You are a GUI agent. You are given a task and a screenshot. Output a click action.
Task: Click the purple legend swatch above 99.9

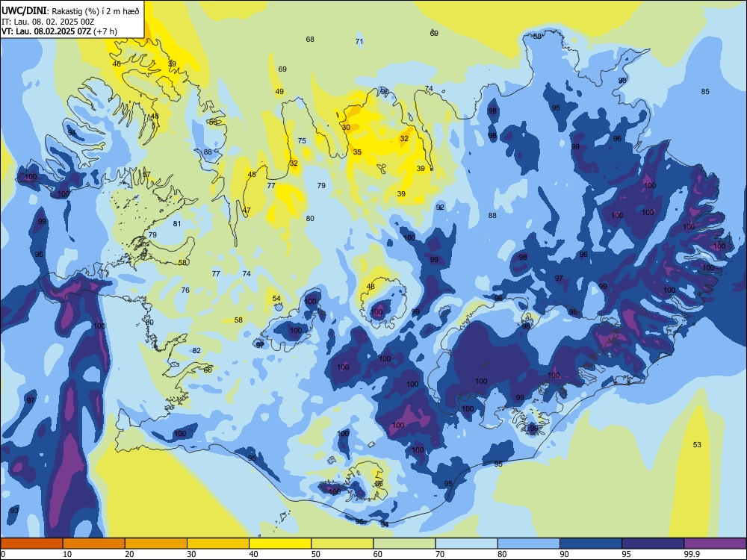(715, 544)
